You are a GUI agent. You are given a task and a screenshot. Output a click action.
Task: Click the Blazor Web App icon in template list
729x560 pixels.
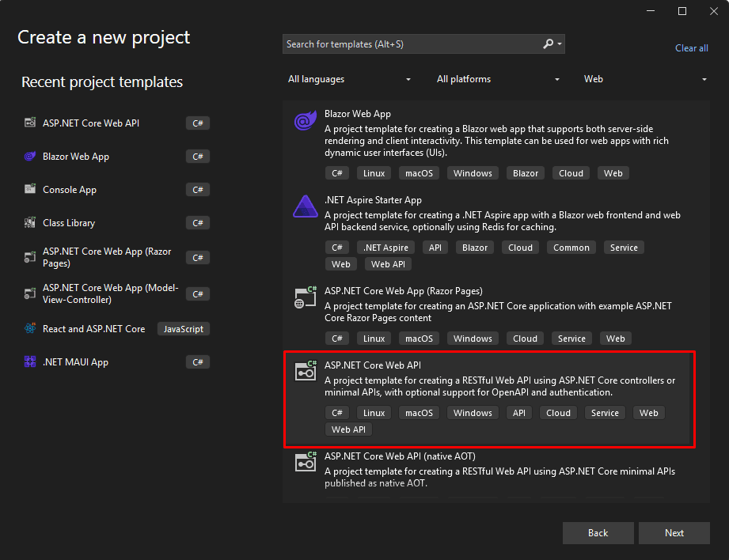[306, 121]
